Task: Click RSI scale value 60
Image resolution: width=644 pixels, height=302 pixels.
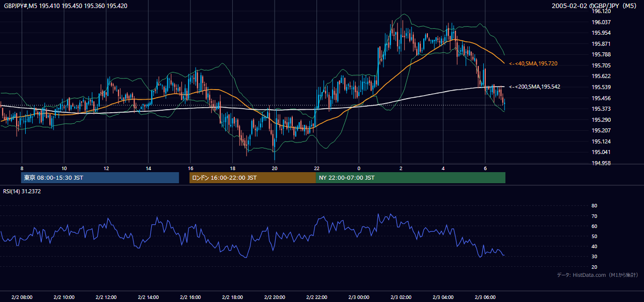Action: coord(594,226)
